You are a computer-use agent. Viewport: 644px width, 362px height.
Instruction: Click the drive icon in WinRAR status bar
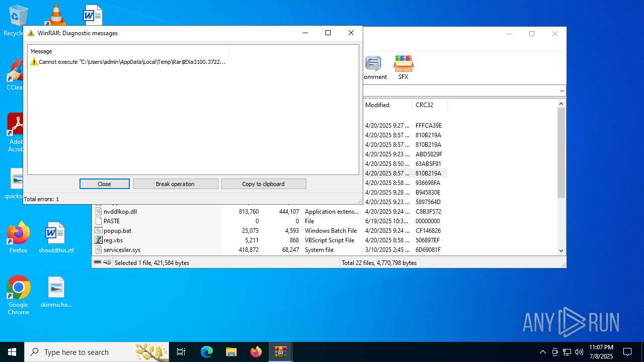[x=98, y=262]
